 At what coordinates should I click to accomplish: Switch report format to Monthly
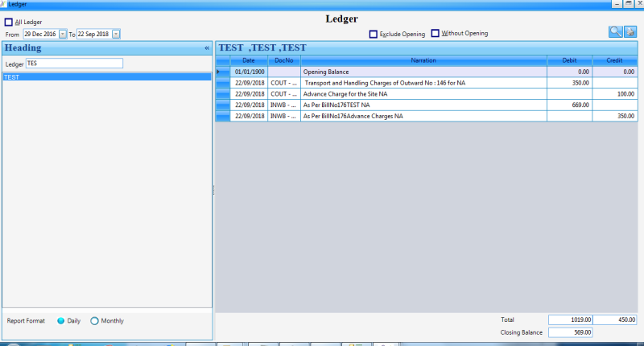click(95, 321)
